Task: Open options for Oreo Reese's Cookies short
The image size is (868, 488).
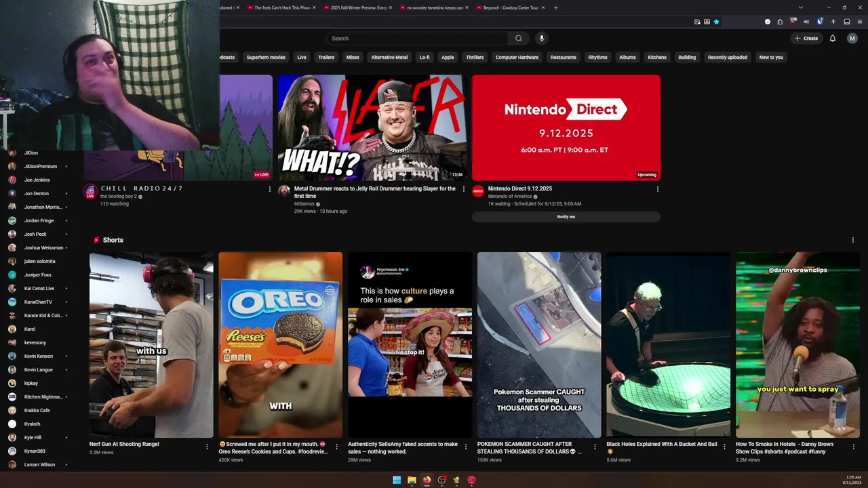Action: click(x=336, y=447)
